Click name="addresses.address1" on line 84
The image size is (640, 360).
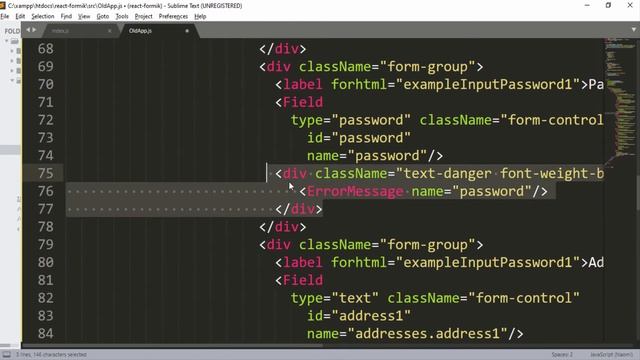407,334
